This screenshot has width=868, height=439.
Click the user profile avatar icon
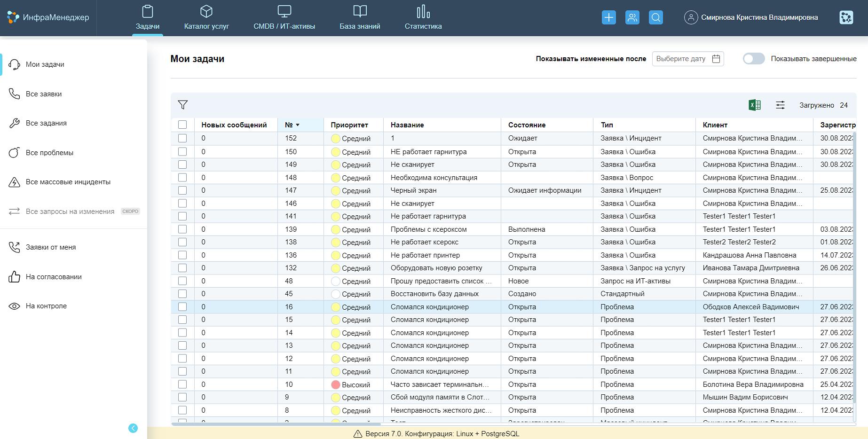pyautogui.click(x=691, y=17)
